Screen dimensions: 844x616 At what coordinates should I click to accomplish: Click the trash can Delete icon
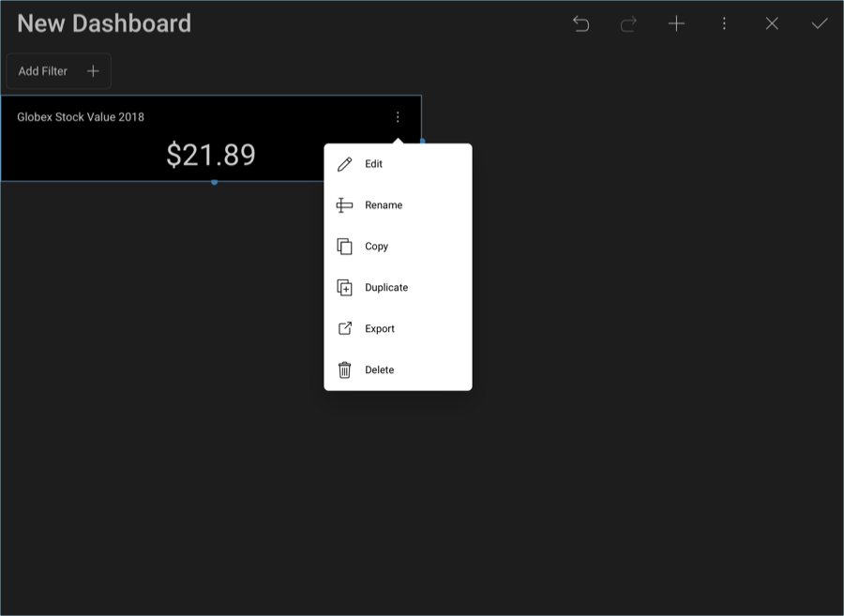pyautogui.click(x=344, y=370)
